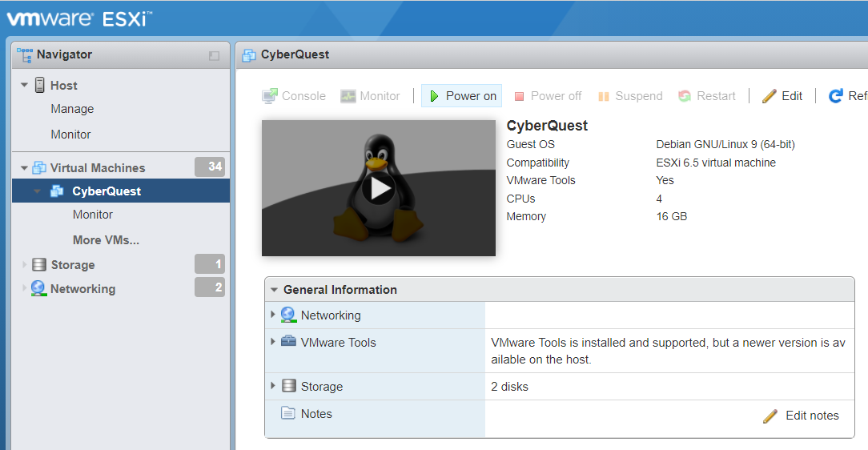Click the Virtual Machines count badge 34
This screenshot has height=450, width=868.
[210, 167]
